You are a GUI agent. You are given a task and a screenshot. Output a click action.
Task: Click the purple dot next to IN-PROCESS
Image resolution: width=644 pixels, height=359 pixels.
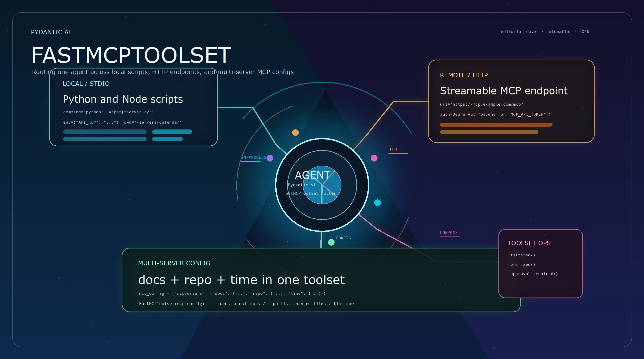pos(270,158)
